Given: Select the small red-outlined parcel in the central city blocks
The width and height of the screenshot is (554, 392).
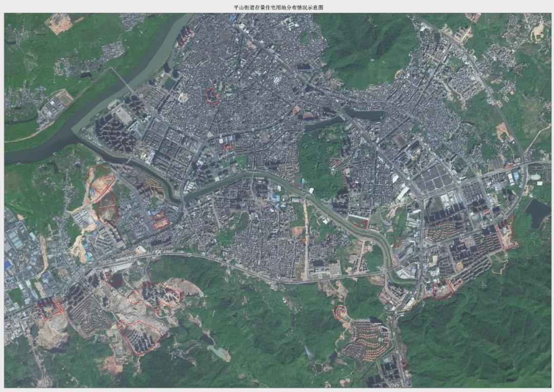Looking at the screenshot, I should pyautogui.click(x=228, y=147).
